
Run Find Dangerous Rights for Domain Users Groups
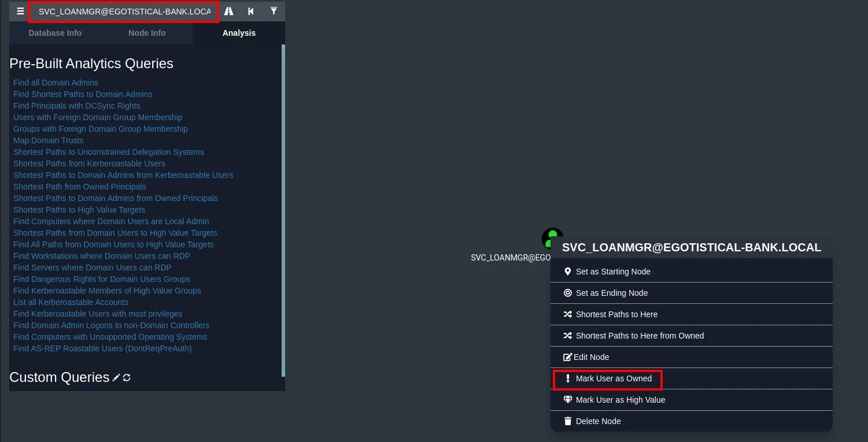tap(102, 279)
